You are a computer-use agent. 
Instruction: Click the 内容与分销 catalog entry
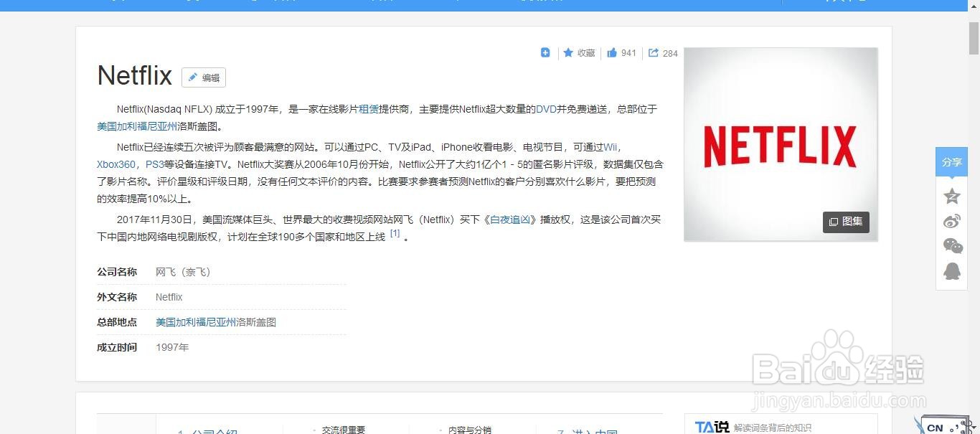pyautogui.click(x=470, y=430)
